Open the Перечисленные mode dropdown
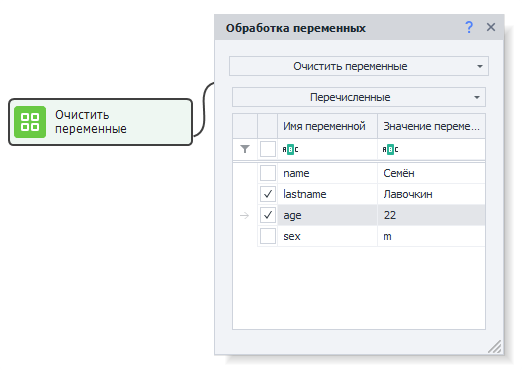 [359, 97]
